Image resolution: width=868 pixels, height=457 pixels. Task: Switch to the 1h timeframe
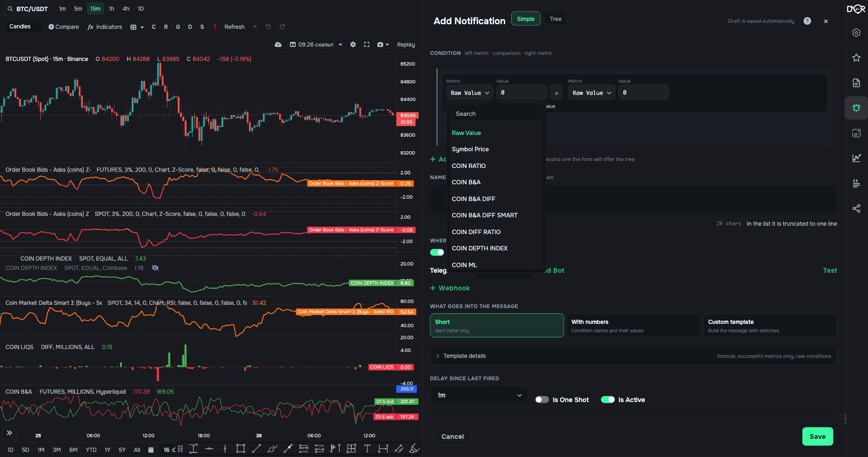point(111,9)
